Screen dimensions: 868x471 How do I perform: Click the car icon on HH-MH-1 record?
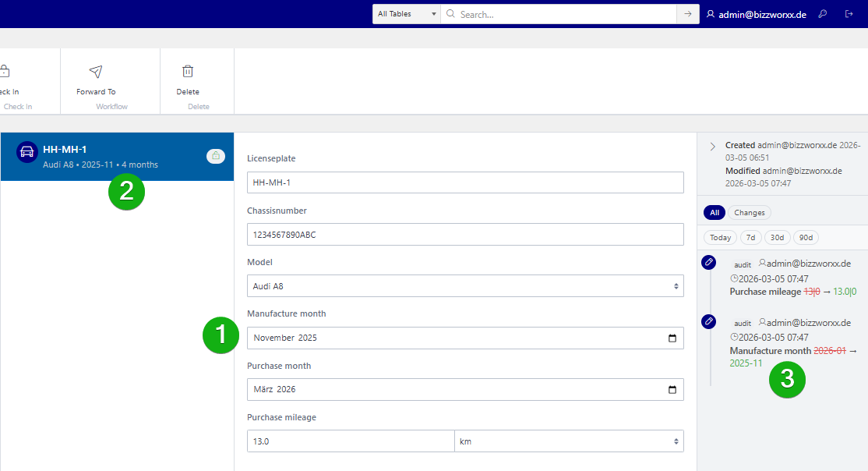coord(27,152)
